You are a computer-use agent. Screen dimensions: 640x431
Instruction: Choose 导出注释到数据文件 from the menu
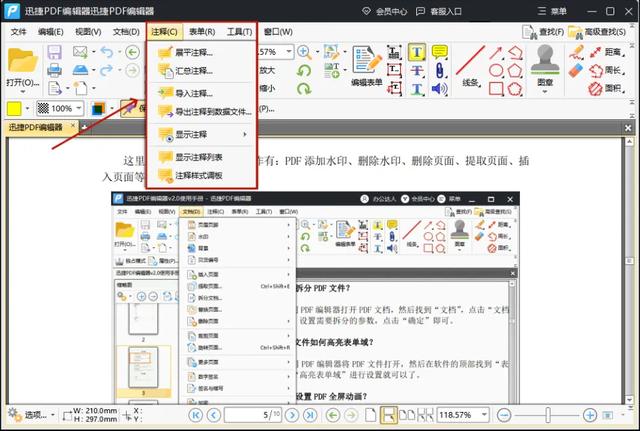202,111
